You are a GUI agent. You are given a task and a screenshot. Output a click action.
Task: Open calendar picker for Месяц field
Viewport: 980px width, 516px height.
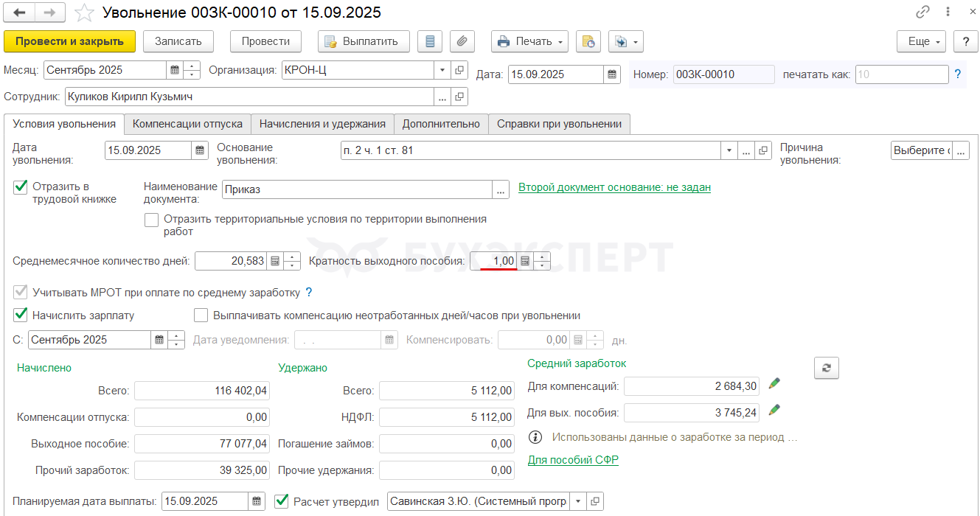point(175,70)
